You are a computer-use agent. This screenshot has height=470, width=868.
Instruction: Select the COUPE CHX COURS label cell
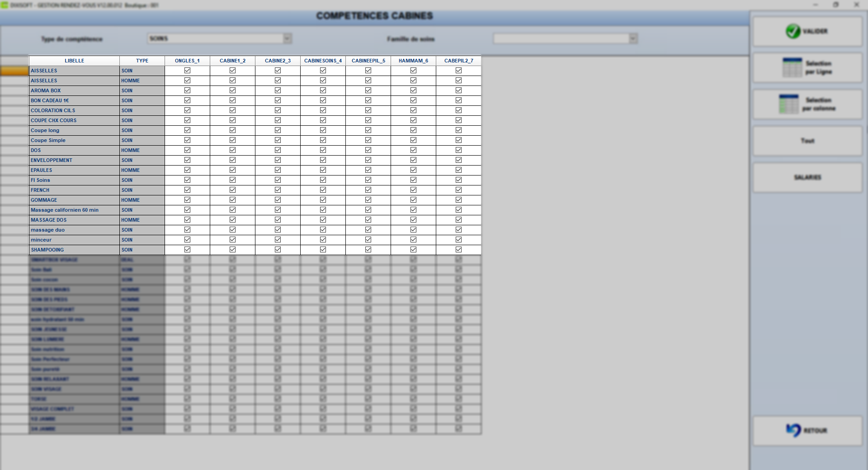[74, 120]
